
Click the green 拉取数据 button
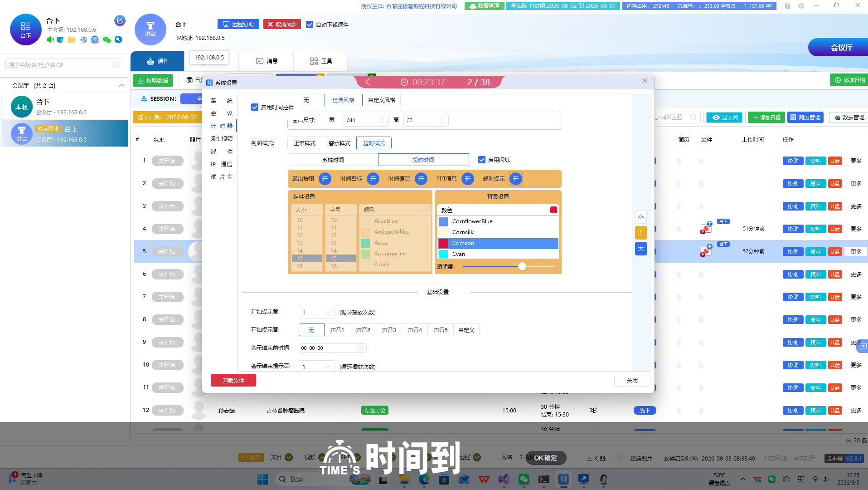pos(153,80)
